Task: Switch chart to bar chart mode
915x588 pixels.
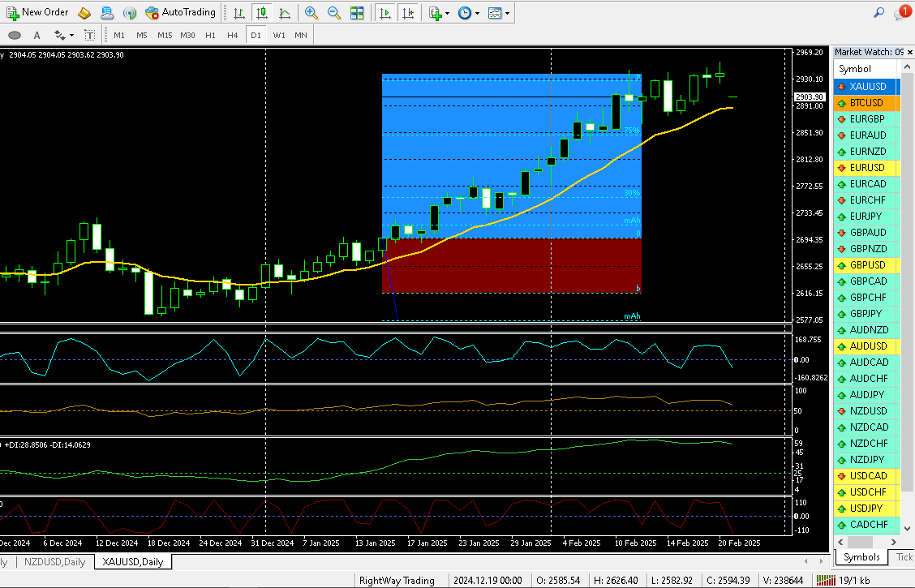Action: (x=238, y=13)
